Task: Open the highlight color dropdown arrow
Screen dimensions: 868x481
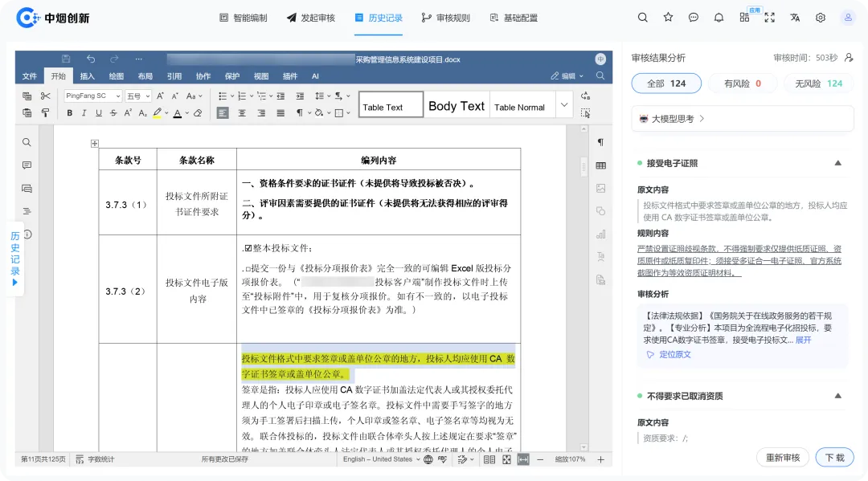Action: [x=166, y=113]
